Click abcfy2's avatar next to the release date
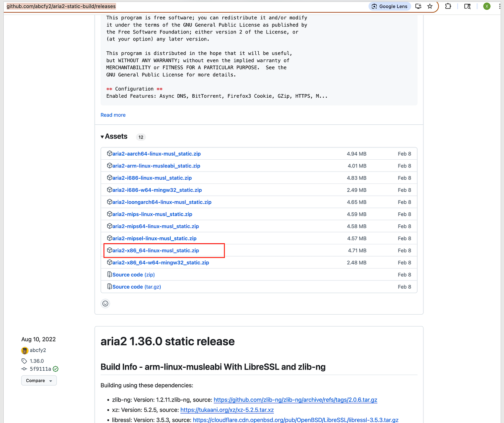 pyautogui.click(x=24, y=350)
